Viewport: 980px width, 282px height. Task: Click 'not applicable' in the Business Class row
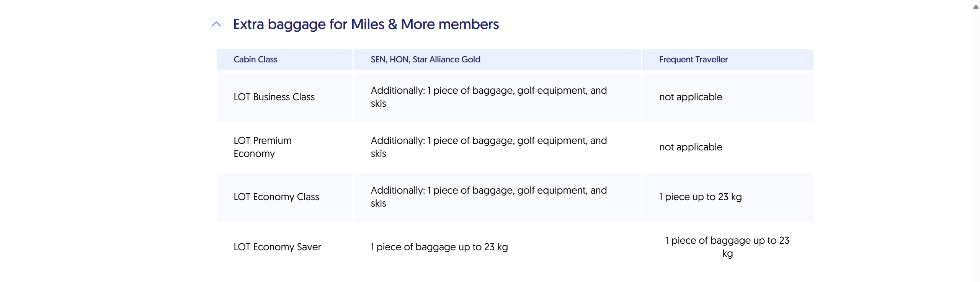pos(691,97)
